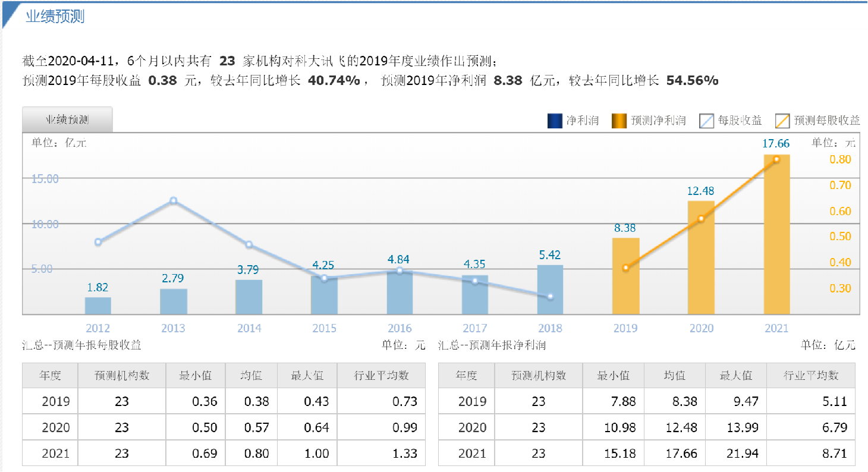Select the 业绩预测 tab above the chart
The width and height of the screenshot is (868, 472).
click(x=67, y=119)
